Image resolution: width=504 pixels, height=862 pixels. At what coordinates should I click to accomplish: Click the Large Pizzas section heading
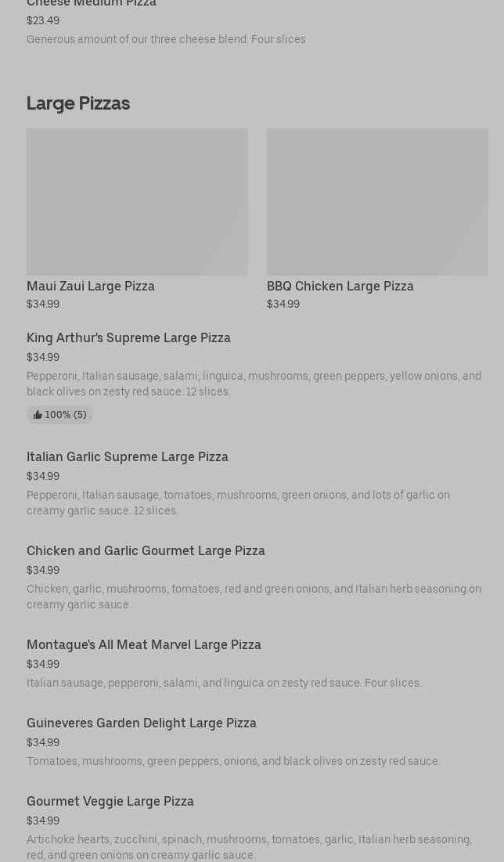click(x=78, y=103)
